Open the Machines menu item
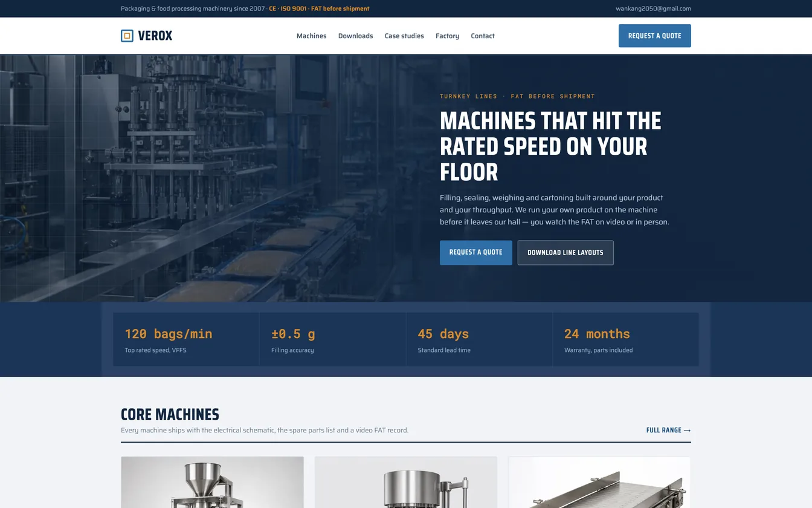This screenshot has height=508, width=812. coord(312,36)
